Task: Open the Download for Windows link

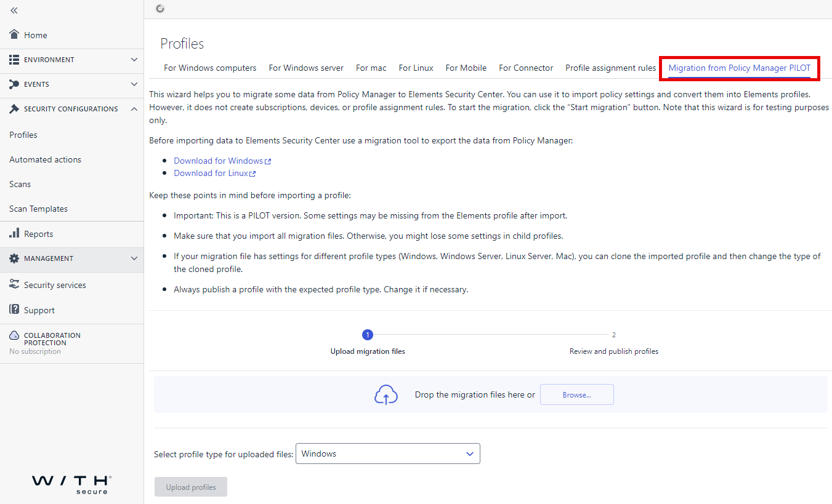Action: [x=219, y=161]
